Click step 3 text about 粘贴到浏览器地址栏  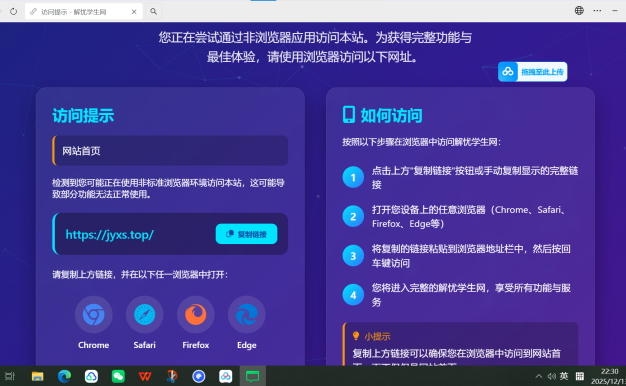(x=471, y=256)
